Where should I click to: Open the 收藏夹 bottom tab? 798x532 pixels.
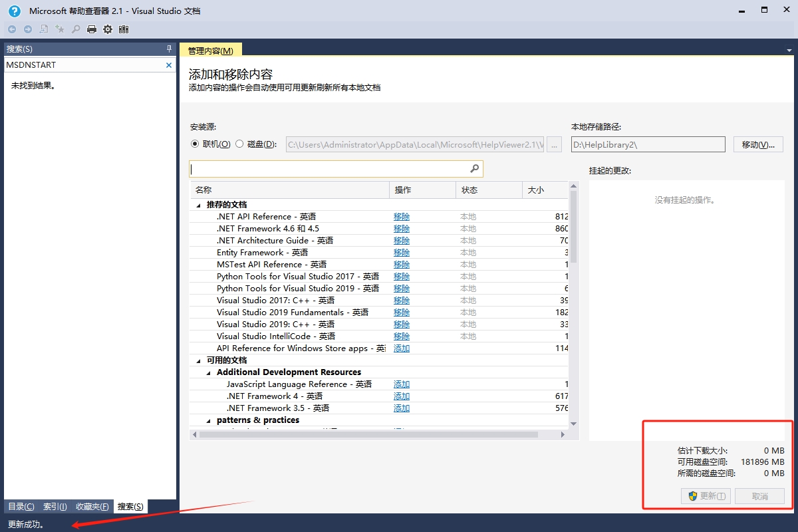coord(92,507)
